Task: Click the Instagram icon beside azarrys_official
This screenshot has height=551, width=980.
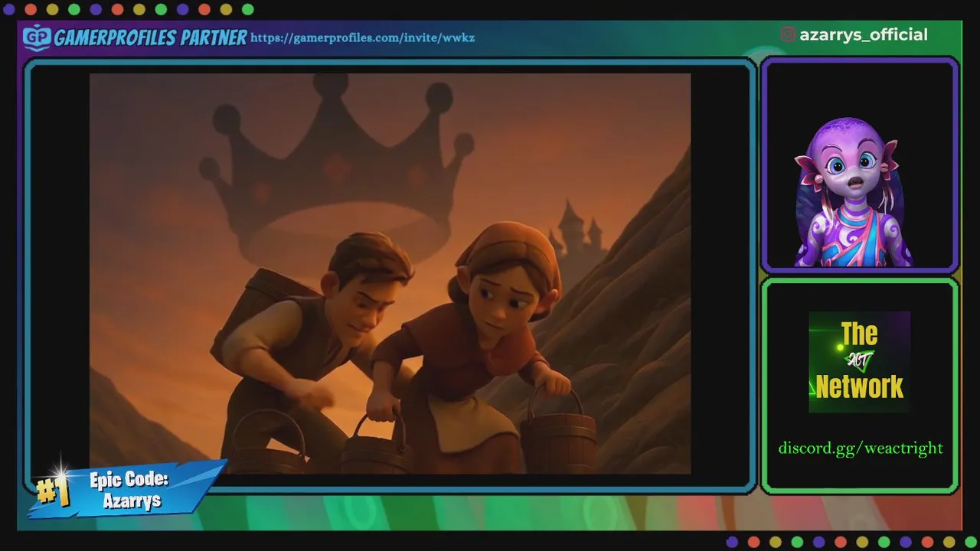Action: [788, 34]
